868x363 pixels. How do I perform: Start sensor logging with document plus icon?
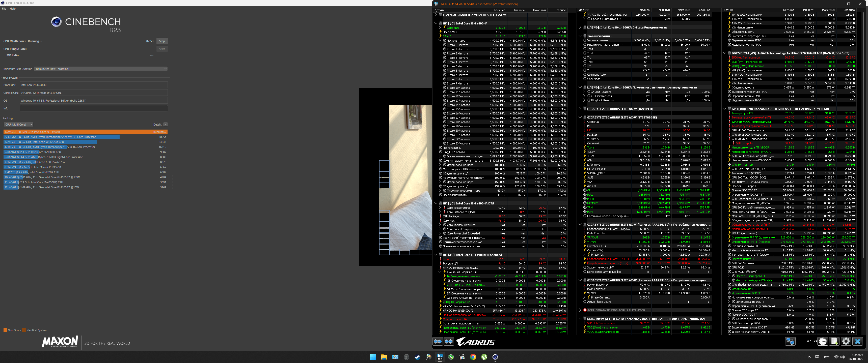(834, 342)
